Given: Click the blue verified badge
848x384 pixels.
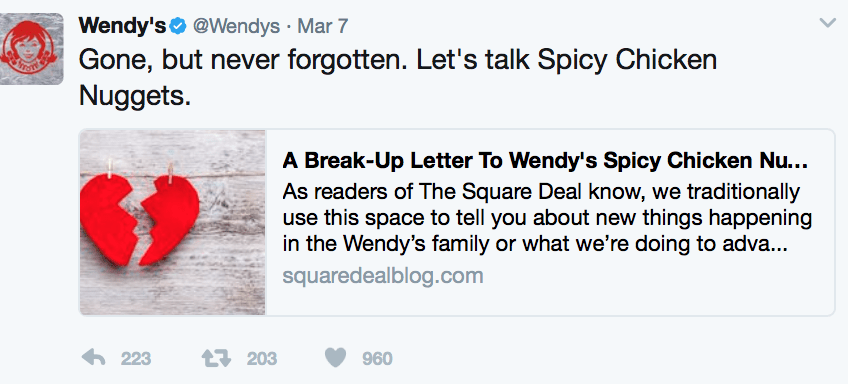Looking at the screenshot, I should click(177, 25).
